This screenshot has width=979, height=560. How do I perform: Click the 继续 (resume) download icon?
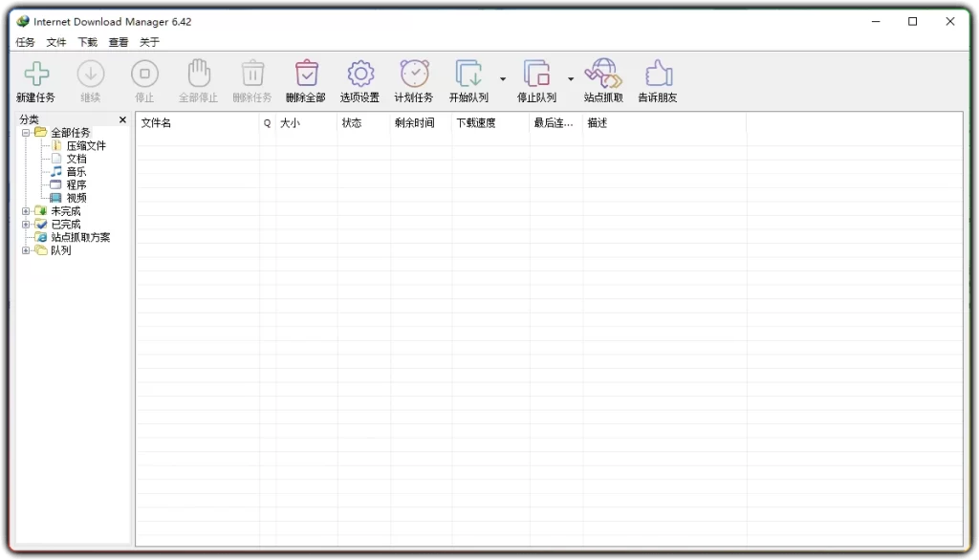tap(91, 74)
